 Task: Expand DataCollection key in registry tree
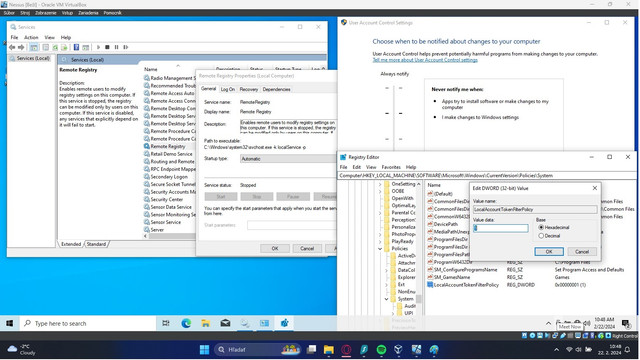point(387,270)
